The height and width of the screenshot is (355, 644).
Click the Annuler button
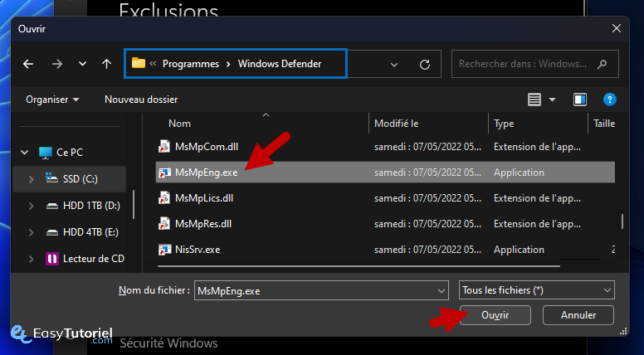pos(578,315)
